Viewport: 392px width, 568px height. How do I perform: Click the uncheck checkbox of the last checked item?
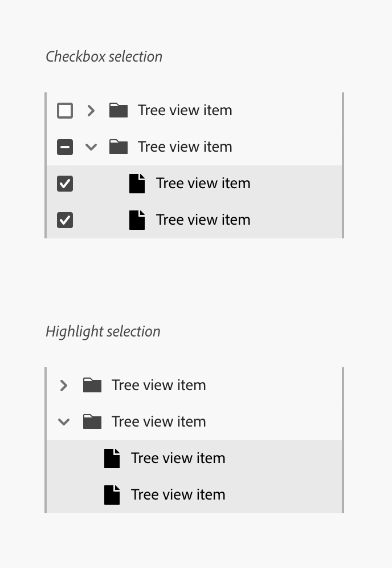[x=64, y=220]
